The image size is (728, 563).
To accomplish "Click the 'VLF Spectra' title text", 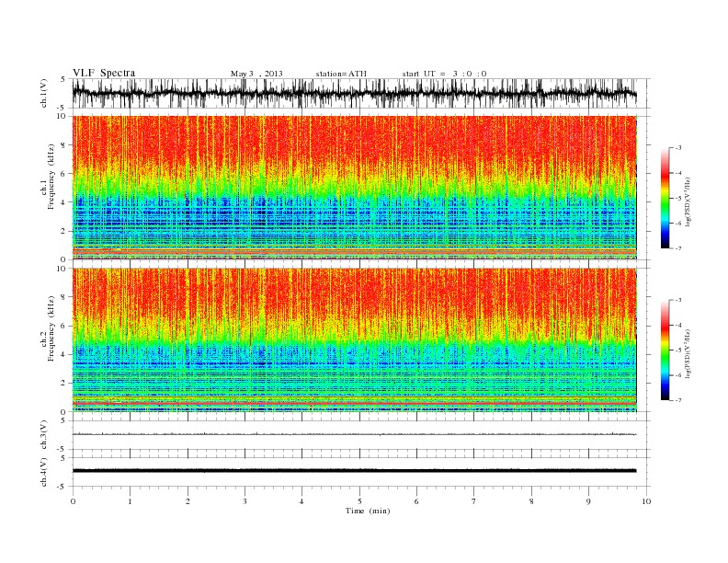I will coord(104,73).
